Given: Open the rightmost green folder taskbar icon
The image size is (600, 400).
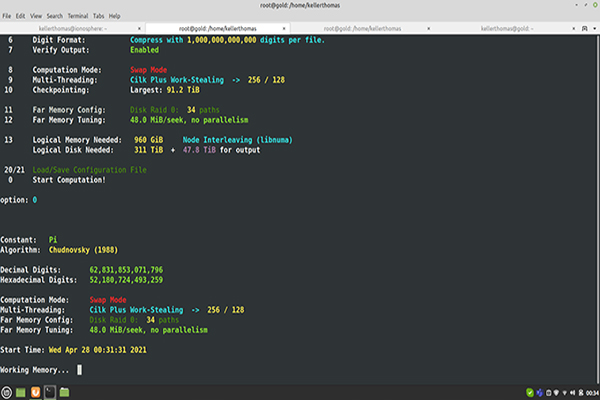Looking at the screenshot, I should [x=64, y=392].
